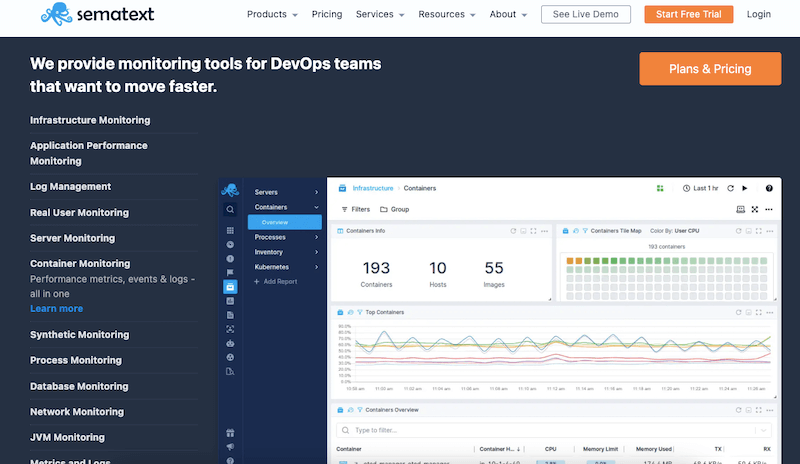The height and width of the screenshot is (464, 800).
Task: Click Add Report in dashboard sidebar
Action: 276,282
